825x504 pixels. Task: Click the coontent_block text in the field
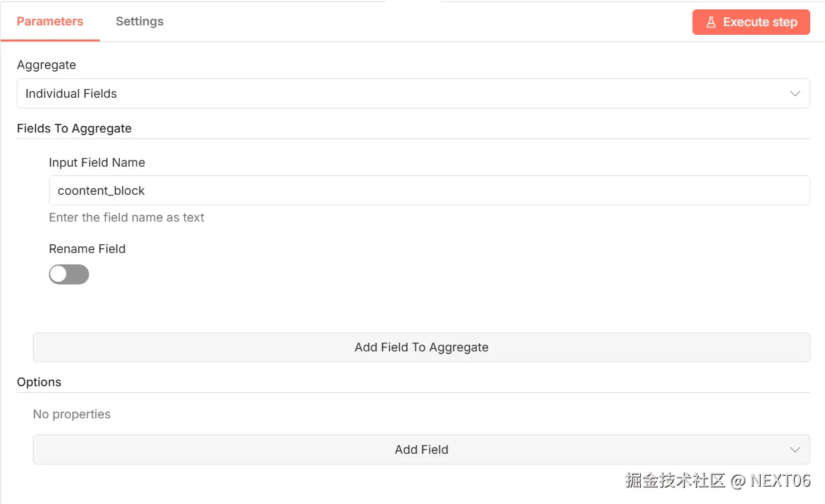tap(101, 191)
